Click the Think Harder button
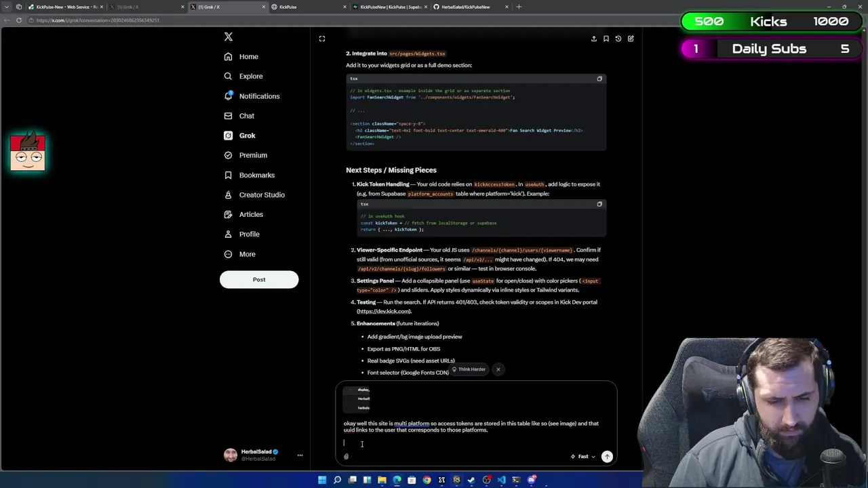The image size is (868, 488). 469,369
